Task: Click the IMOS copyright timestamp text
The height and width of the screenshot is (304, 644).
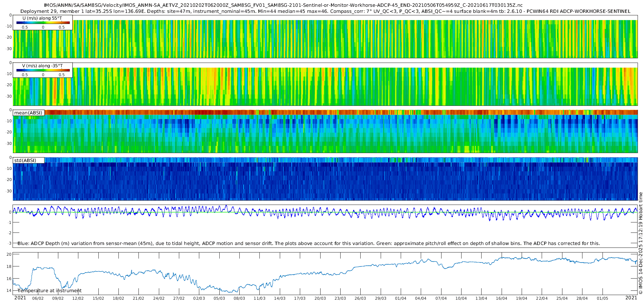Action: click(x=640, y=243)
